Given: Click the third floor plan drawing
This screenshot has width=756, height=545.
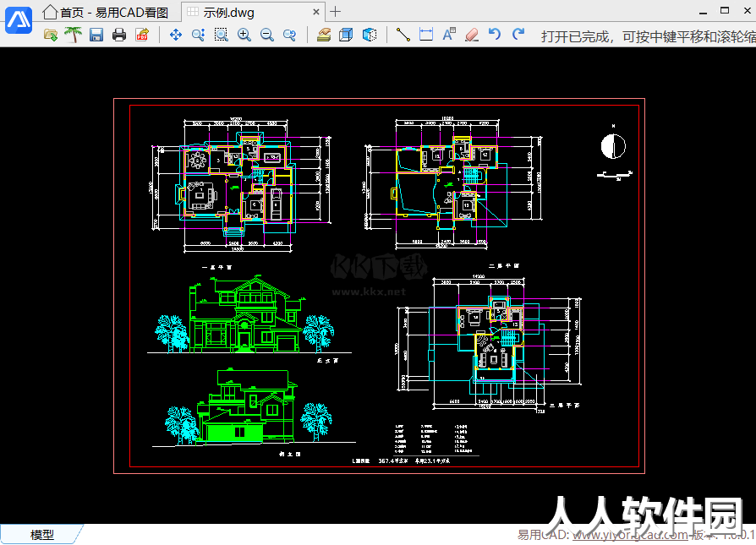Looking at the screenshot, I should pos(490,343).
